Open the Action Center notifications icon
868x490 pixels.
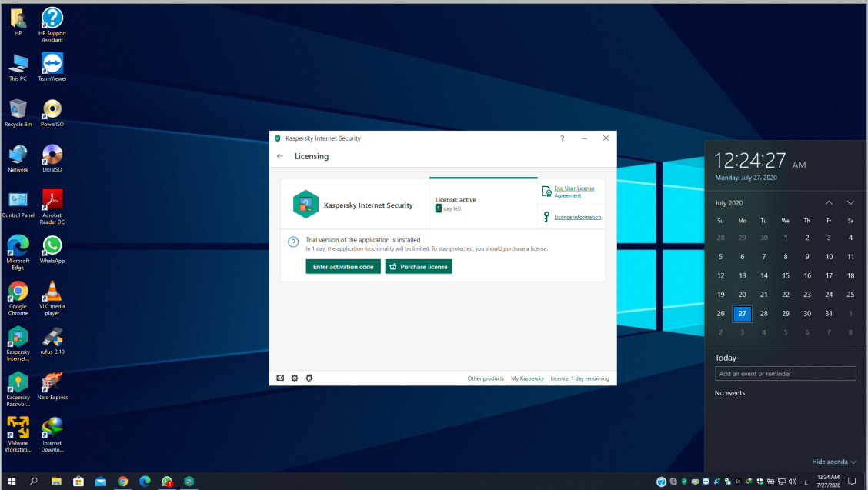coord(852,482)
